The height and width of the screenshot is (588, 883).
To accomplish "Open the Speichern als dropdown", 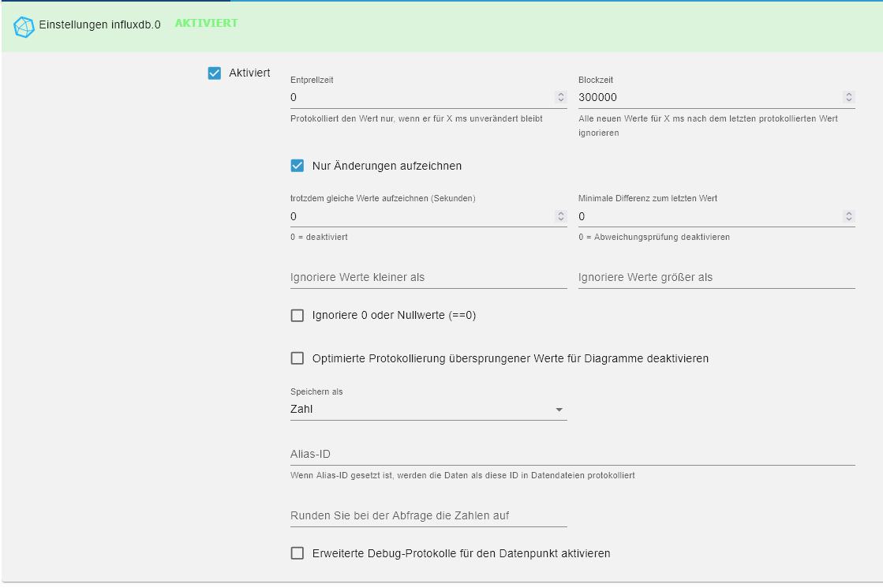I will pos(428,410).
